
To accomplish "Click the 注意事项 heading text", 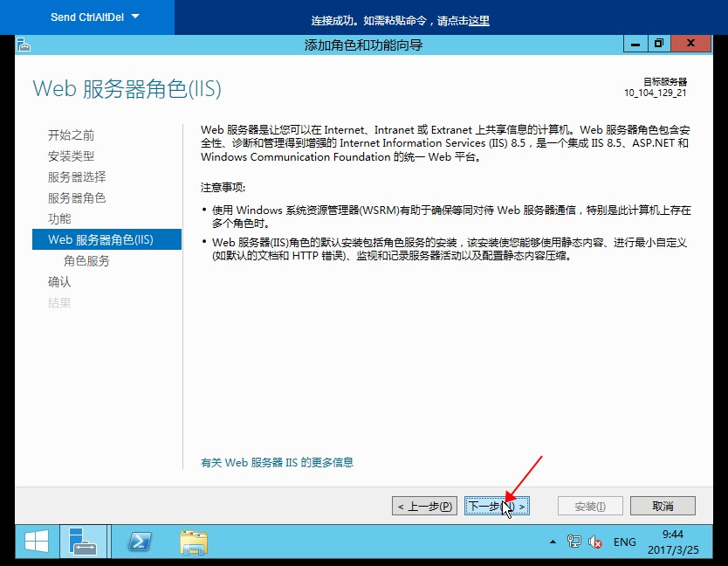I will [223, 187].
